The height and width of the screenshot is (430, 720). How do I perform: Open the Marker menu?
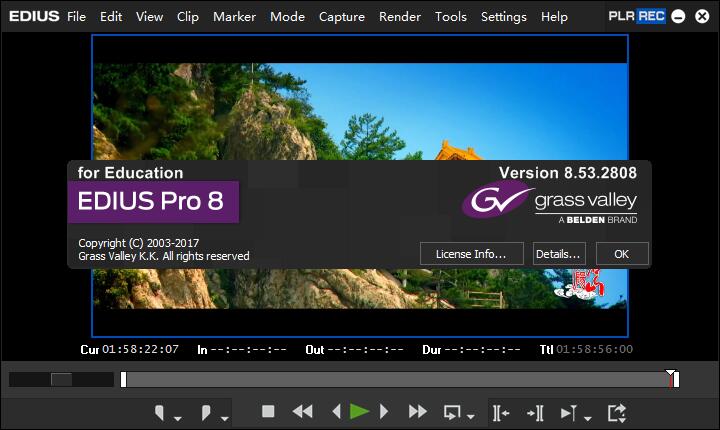(234, 17)
